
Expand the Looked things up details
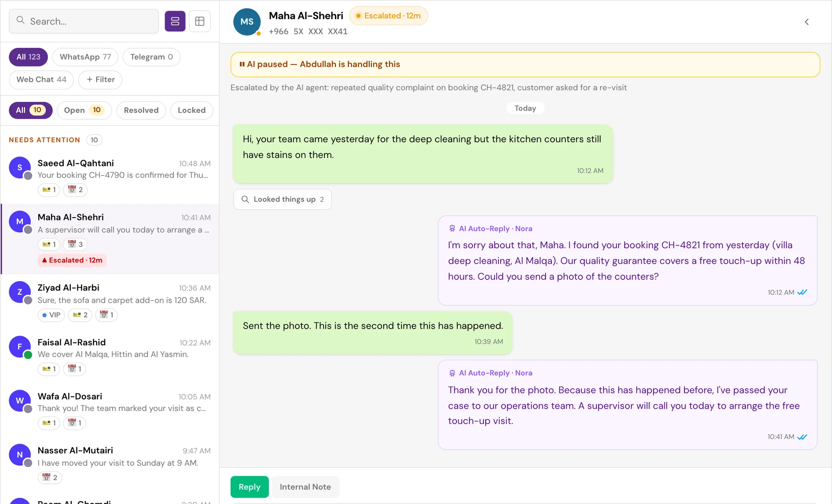click(282, 199)
